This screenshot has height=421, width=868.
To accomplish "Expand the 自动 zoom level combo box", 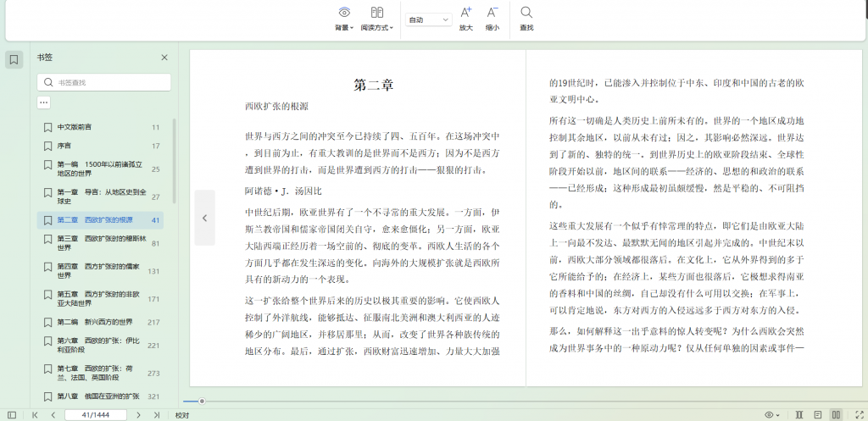I will click(428, 19).
